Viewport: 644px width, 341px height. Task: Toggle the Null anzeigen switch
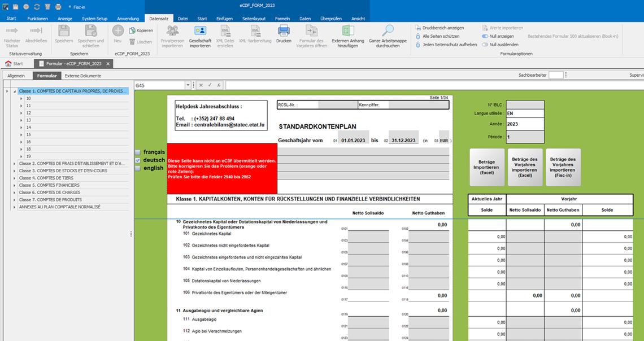485,36
